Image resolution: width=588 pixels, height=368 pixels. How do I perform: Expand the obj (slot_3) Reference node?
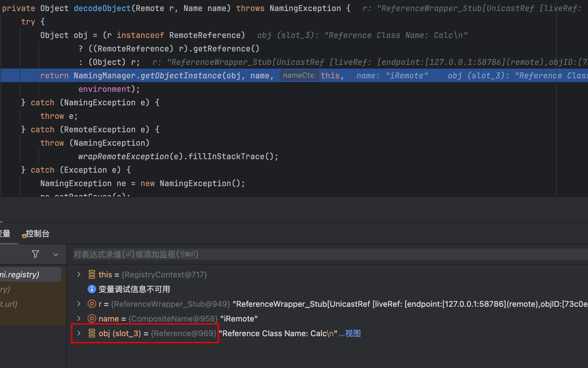click(x=79, y=333)
